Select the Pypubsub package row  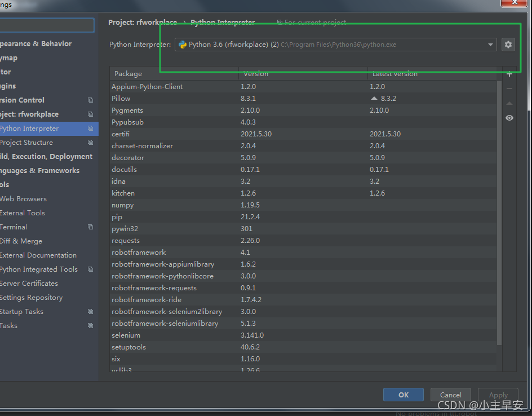(303, 122)
